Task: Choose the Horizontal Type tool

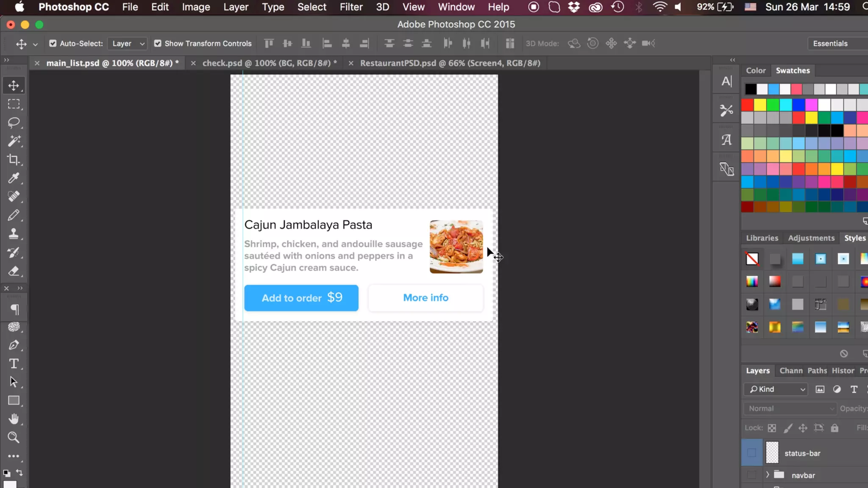Action: (x=14, y=363)
